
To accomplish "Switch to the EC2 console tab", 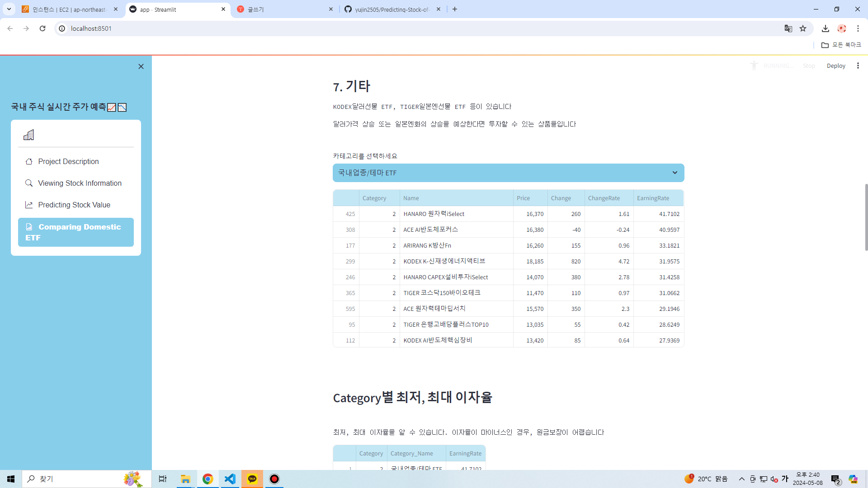I will (69, 9).
